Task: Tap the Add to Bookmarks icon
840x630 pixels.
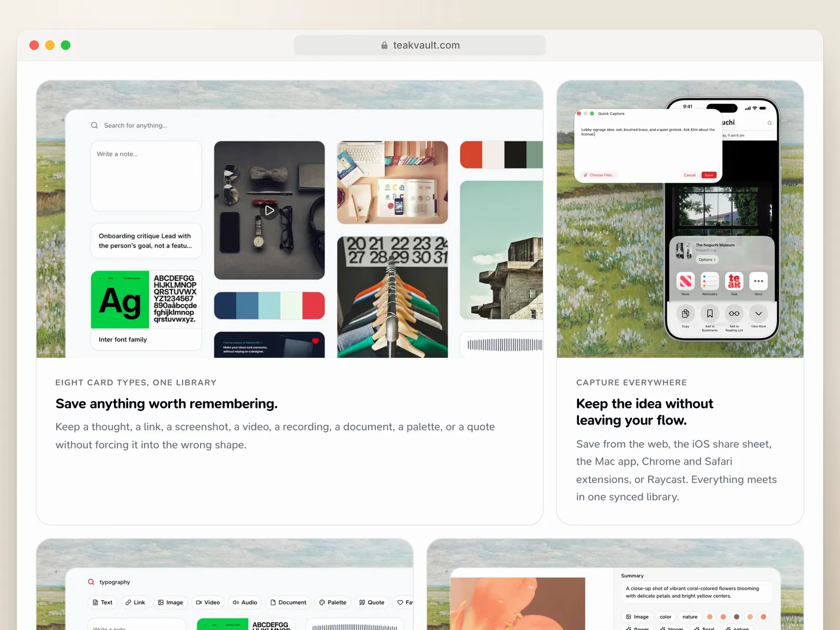Action: pyautogui.click(x=710, y=313)
